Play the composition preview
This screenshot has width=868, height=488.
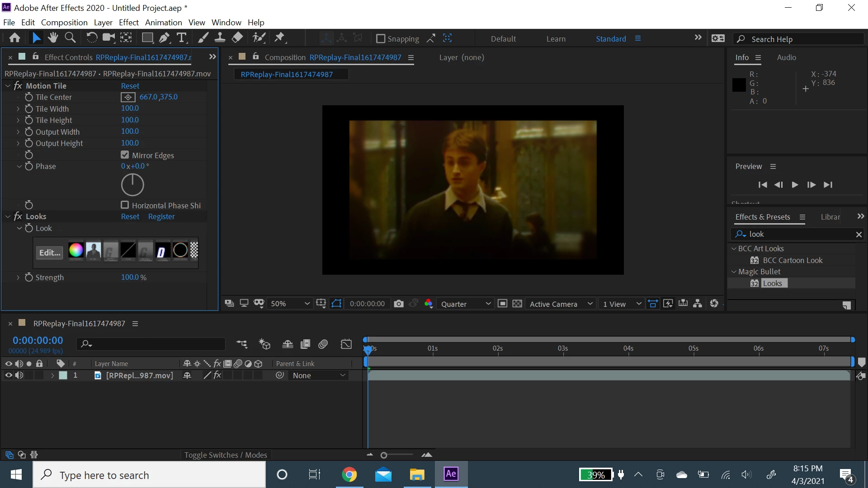click(795, 185)
